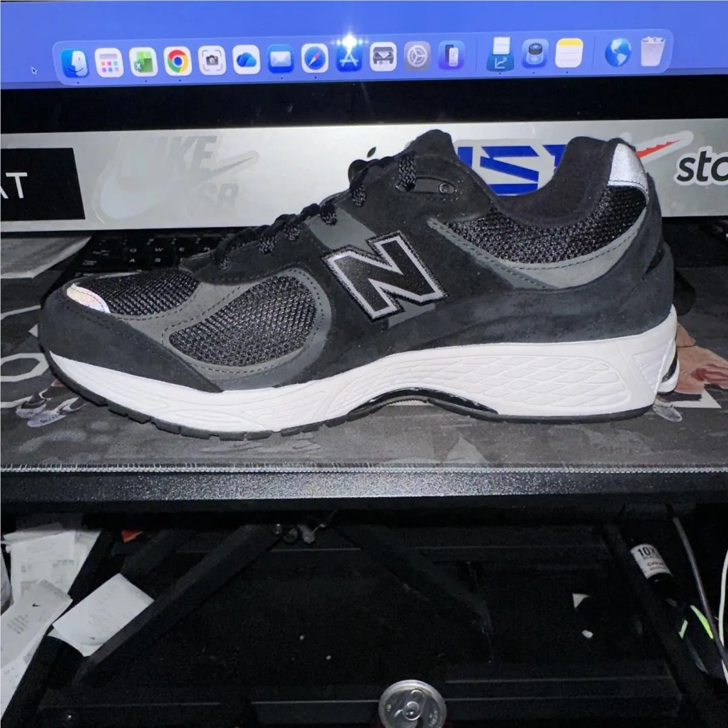The height and width of the screenshot is (728, 728).
Task: Open the Mail app envelope icon
Action: (280, 59)
